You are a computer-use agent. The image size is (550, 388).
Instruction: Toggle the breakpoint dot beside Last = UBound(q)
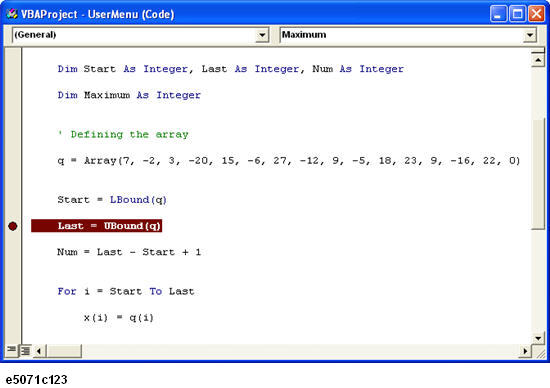coord(13,226)
